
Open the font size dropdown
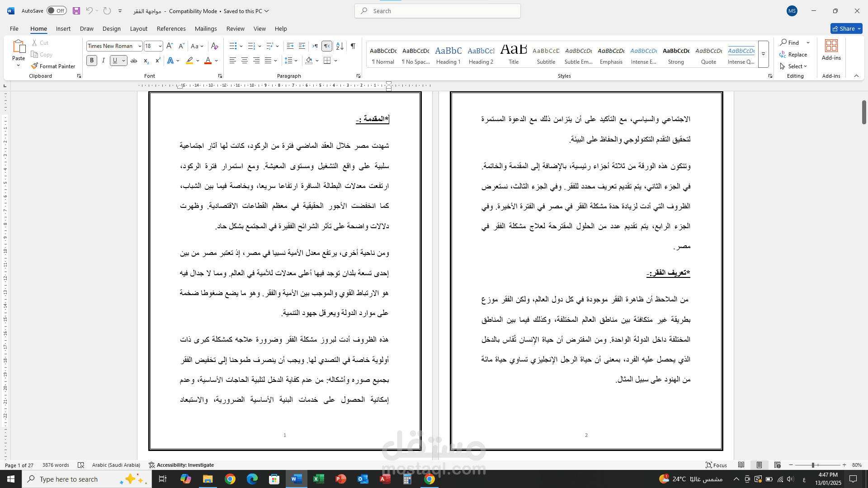click(160, 46)
